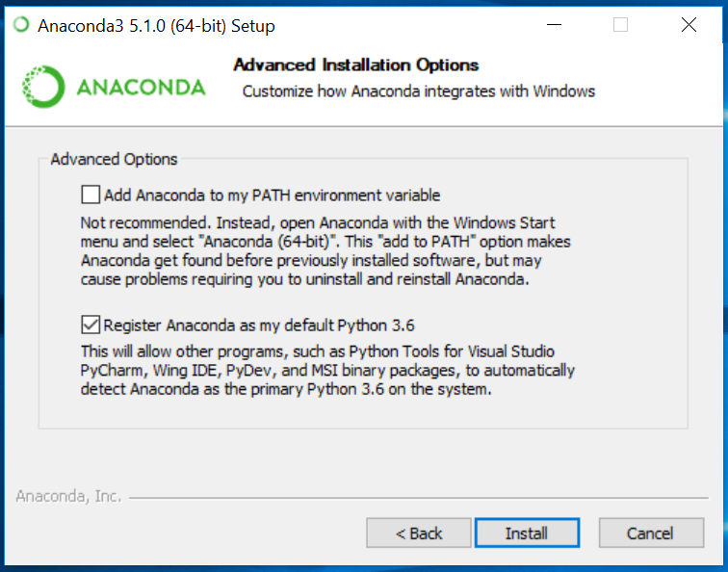Click the 'Anaconda3 5.1.0 (64-bit) Setup' title text
Image resolution: width=728 pixels, height=572 pixels.
click(x=156, y=26)
